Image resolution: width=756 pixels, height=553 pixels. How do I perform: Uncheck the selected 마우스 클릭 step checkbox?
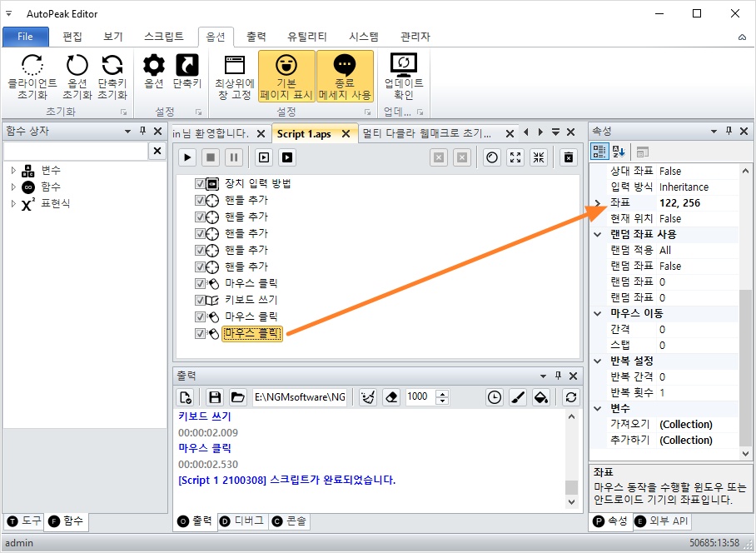(200, 333)
